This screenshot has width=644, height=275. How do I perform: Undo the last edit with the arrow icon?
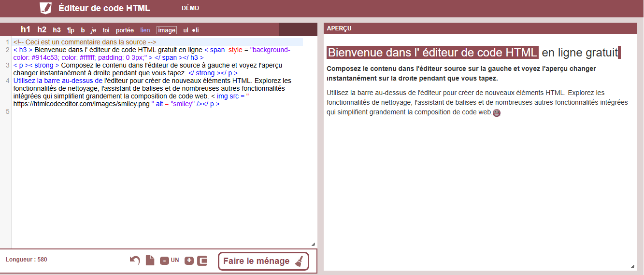[x=135, y=261]
